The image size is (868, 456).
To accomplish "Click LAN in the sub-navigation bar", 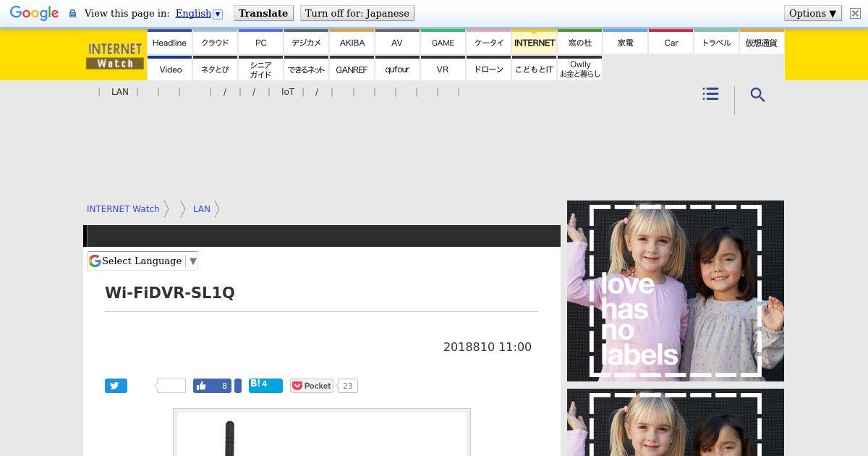I will click(x=120, y=92).
